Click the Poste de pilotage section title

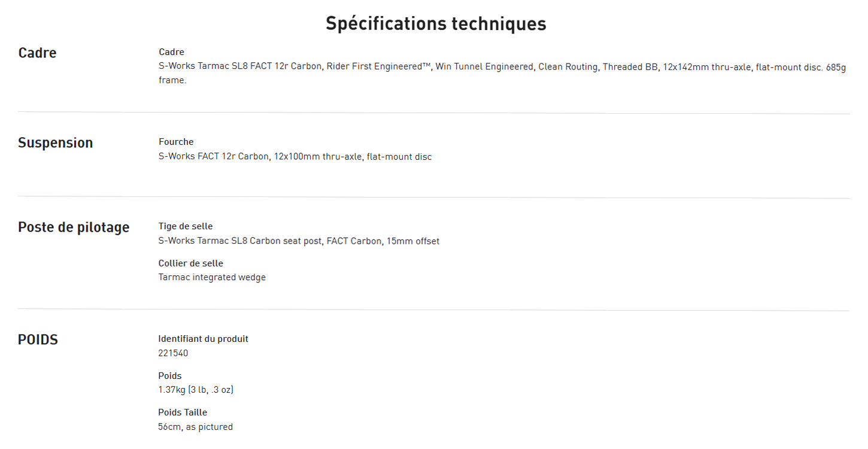pyautogui.click(x=74, y=227)
